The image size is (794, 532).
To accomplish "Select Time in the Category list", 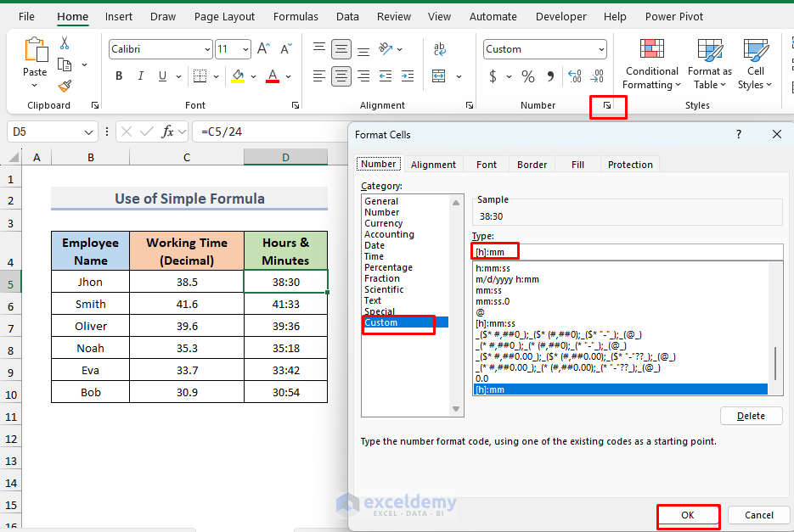I will coord(374,256).
